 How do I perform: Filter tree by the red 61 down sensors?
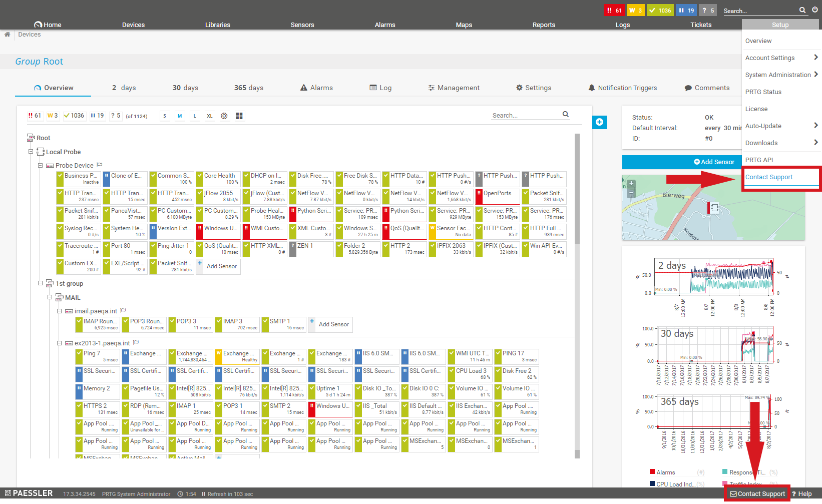coord(35,116)
